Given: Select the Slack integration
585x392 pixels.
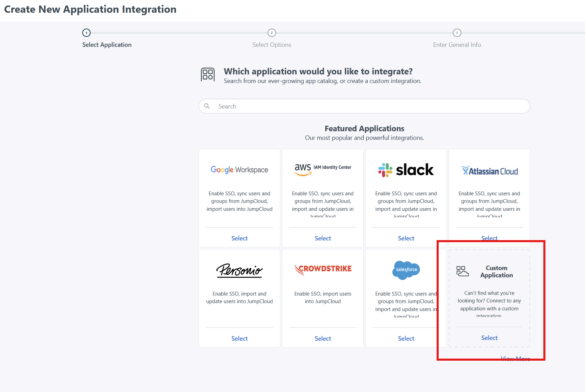Looking at the screenshot, I should tap(406, 238).
